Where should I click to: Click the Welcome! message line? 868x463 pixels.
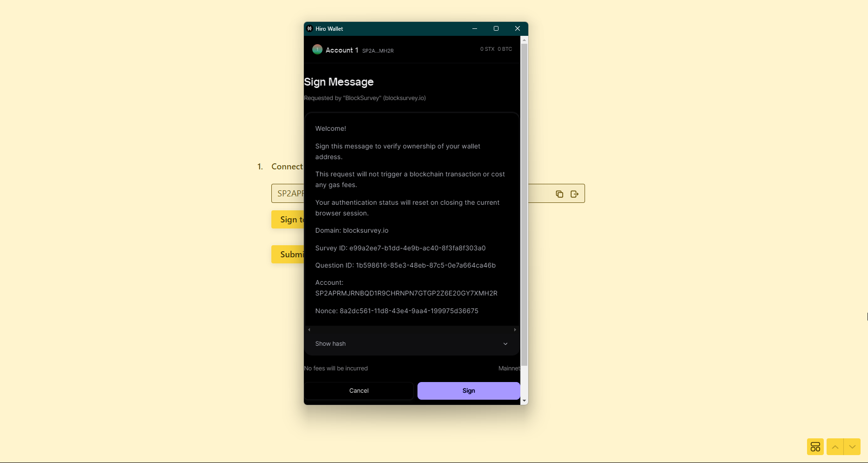330,129
